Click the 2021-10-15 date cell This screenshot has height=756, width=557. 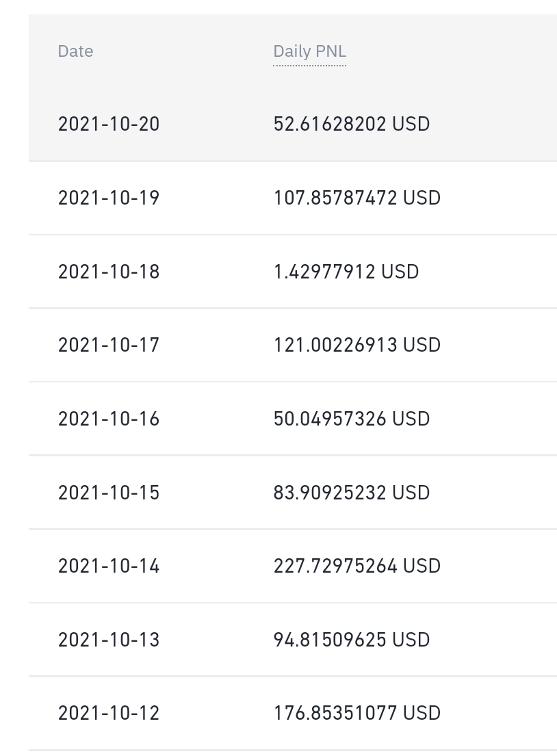tap(109, 493)
